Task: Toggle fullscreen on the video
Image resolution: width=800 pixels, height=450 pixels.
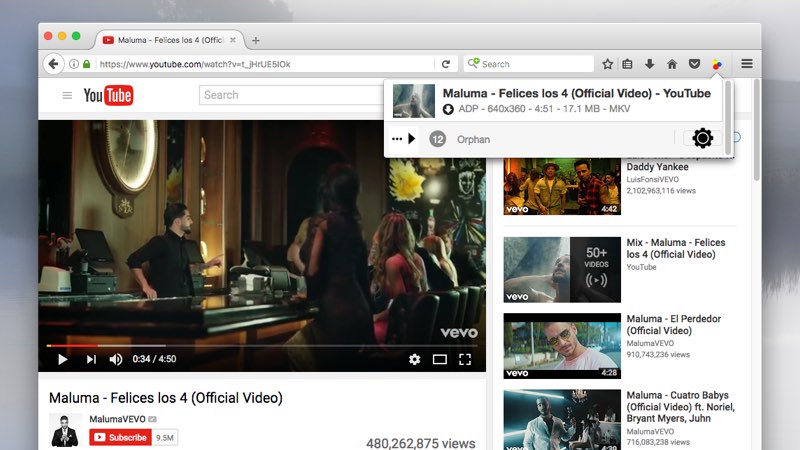Action: pos(465,359)
